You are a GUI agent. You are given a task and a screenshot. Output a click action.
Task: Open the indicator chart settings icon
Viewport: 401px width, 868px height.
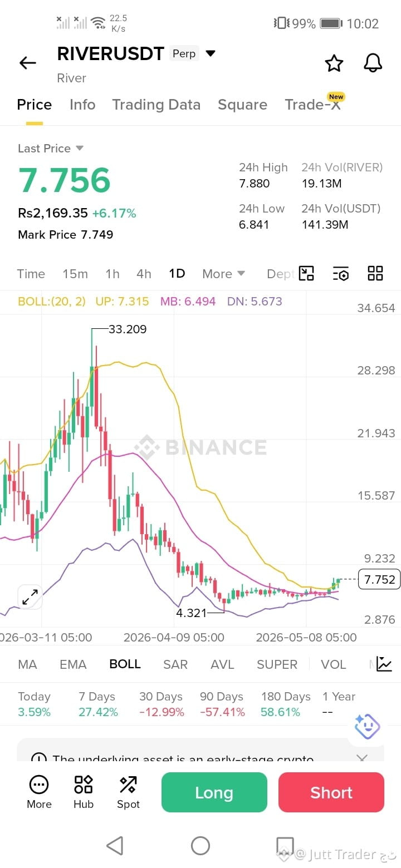(384, 664)
